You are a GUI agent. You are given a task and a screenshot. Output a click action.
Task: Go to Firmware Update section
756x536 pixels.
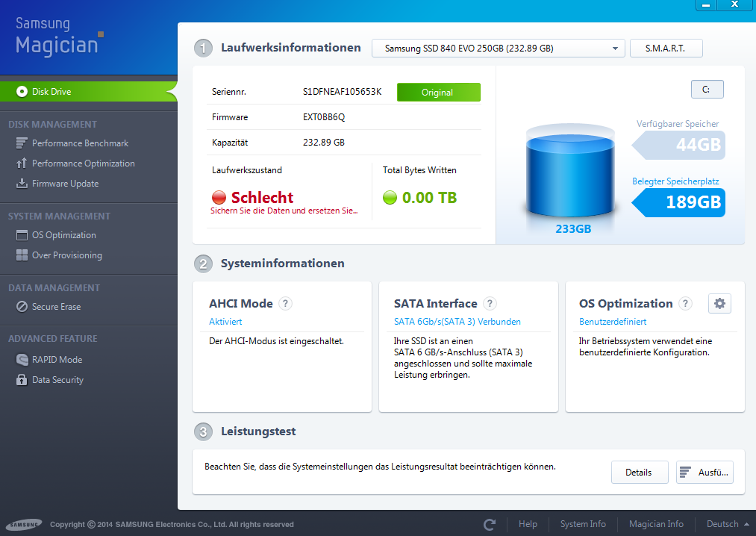pos(65,184)
